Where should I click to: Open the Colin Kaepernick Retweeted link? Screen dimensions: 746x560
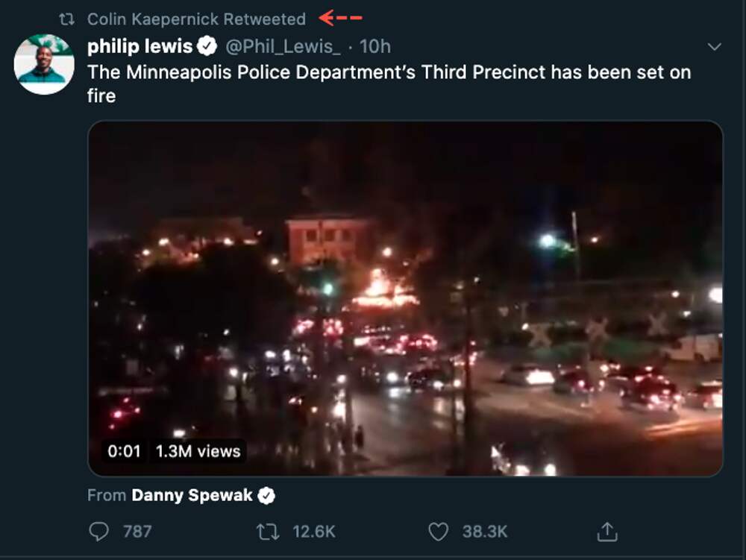[196, 19]
